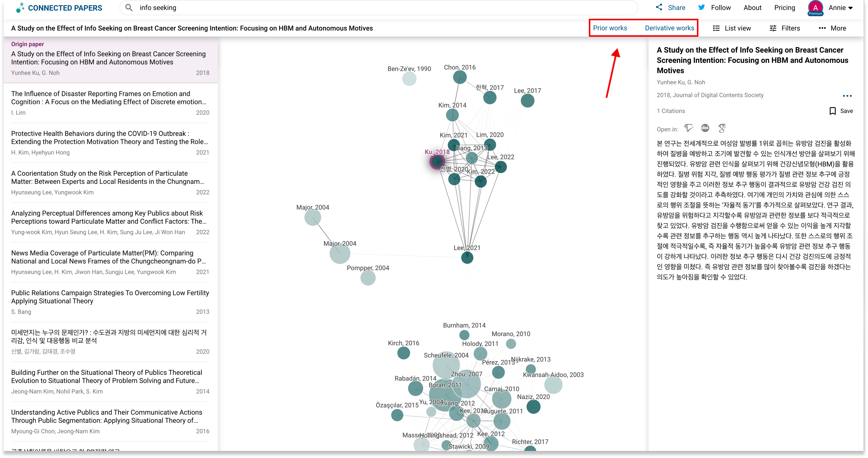Select 'A Coorientation Study on the Risk Perception' paper
The width and height of the screenshot is (868, 458).
(x=110, y=182)
